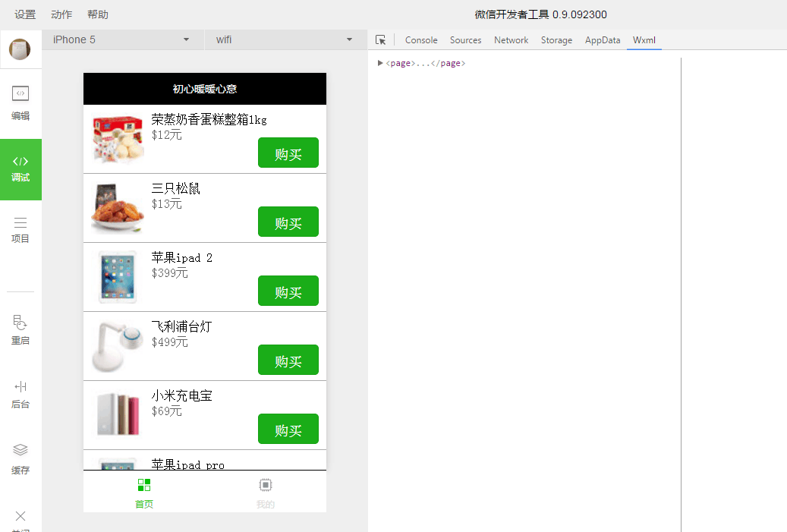Click the user avatar in the sidebar

(20, 49)
